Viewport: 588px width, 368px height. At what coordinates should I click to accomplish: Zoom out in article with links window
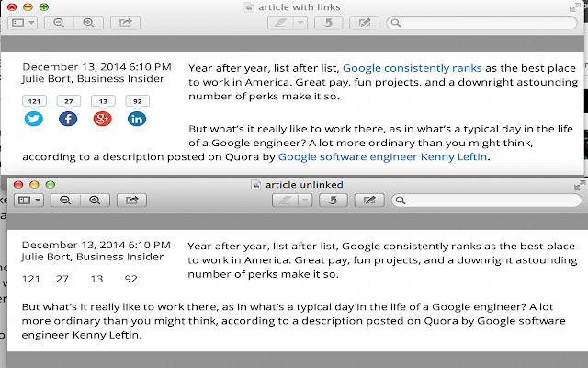coord(59,22)
